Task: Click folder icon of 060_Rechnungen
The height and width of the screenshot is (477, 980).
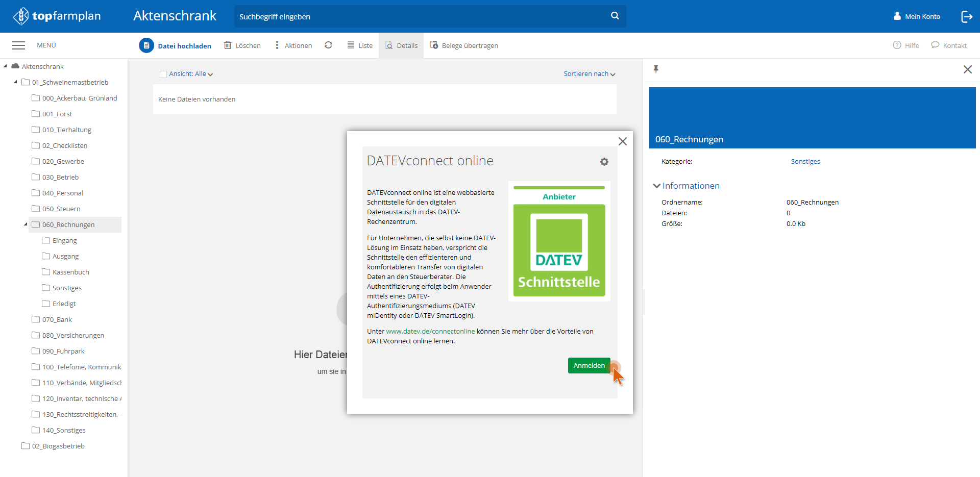Action: point(36,224)
